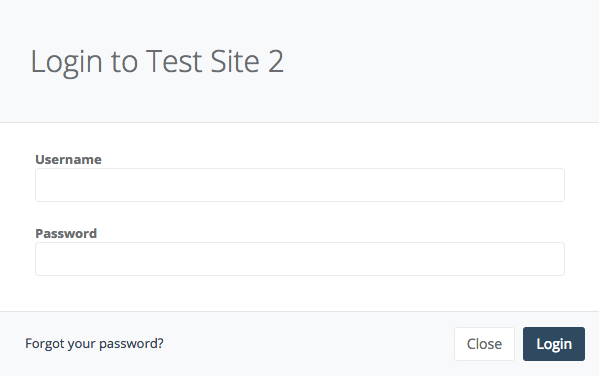The height and width of the screenshot is (376, 599).
Task: Select the white Close button
Action: click(484, 344)
